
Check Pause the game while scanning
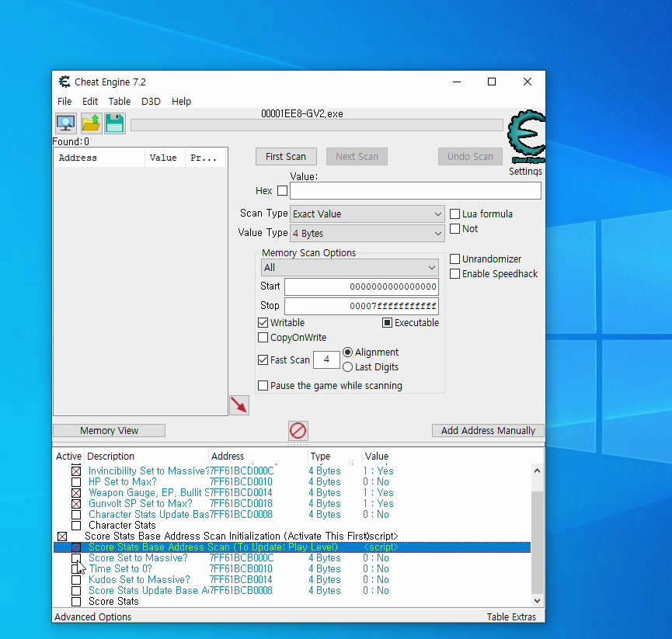263,385
